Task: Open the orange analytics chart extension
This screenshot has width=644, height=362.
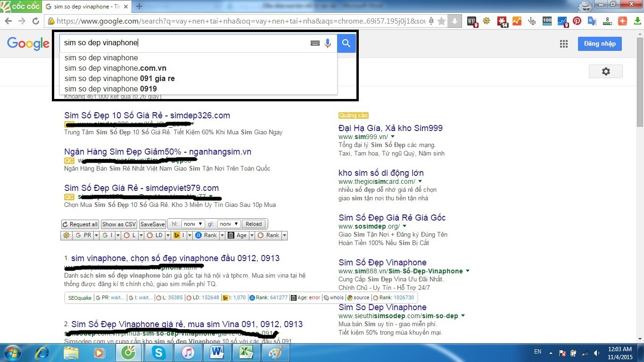Action: pyautogui.click(x=517, y=21)
